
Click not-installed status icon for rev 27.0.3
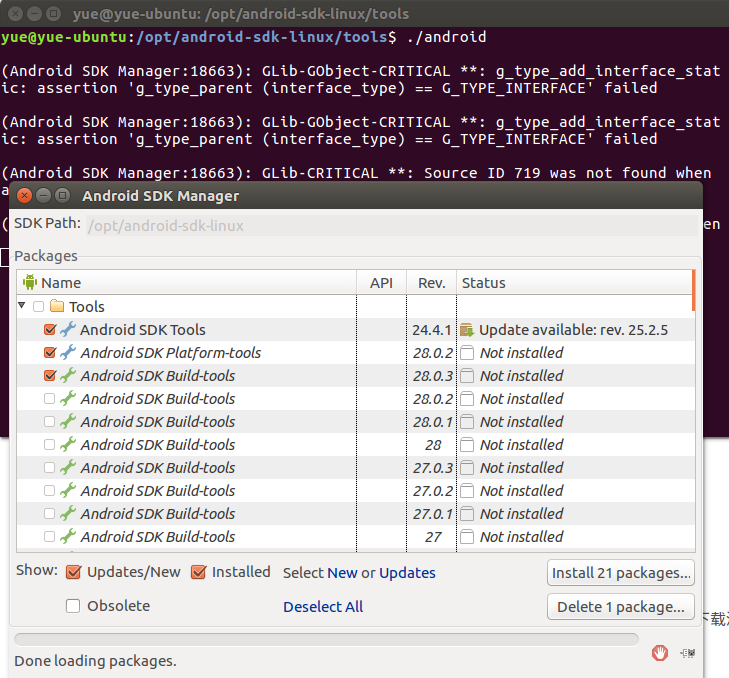pyautogui.click(x=467, y=468)
